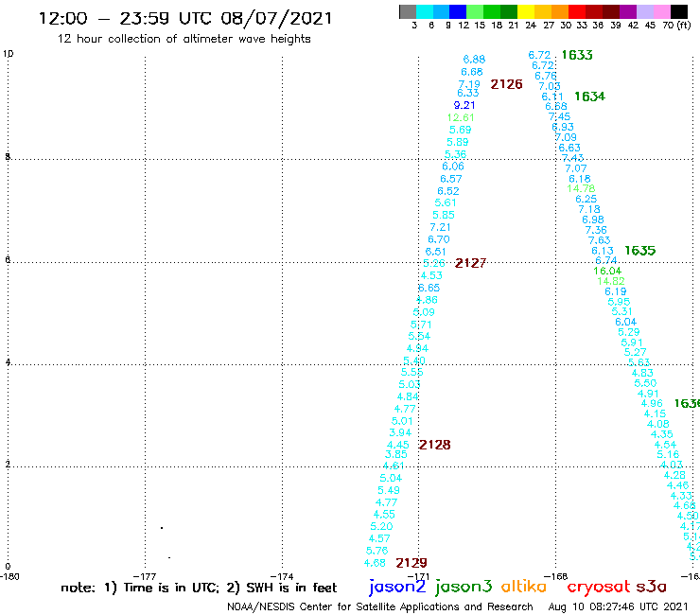Click the wave height value 7.19

(469, 84)
